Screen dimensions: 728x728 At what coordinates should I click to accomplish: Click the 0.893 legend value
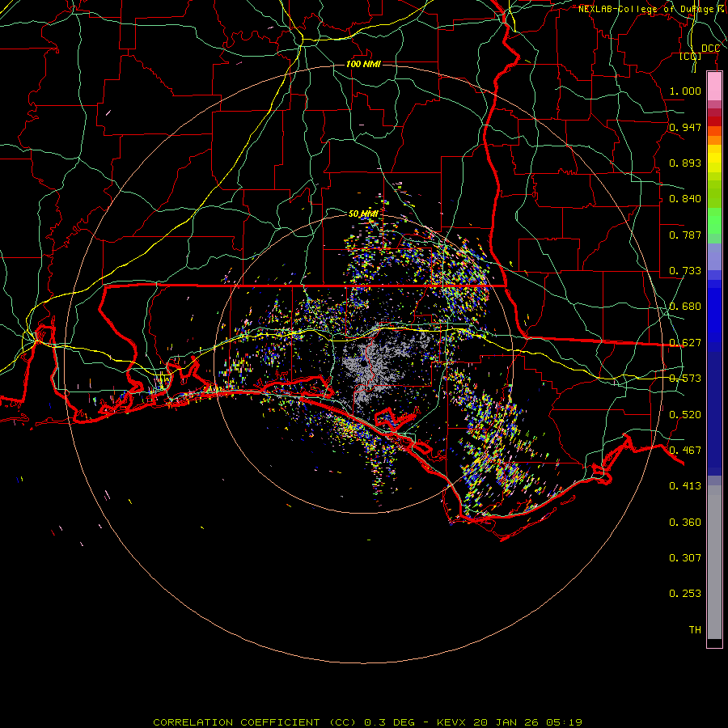coord(685,163)
